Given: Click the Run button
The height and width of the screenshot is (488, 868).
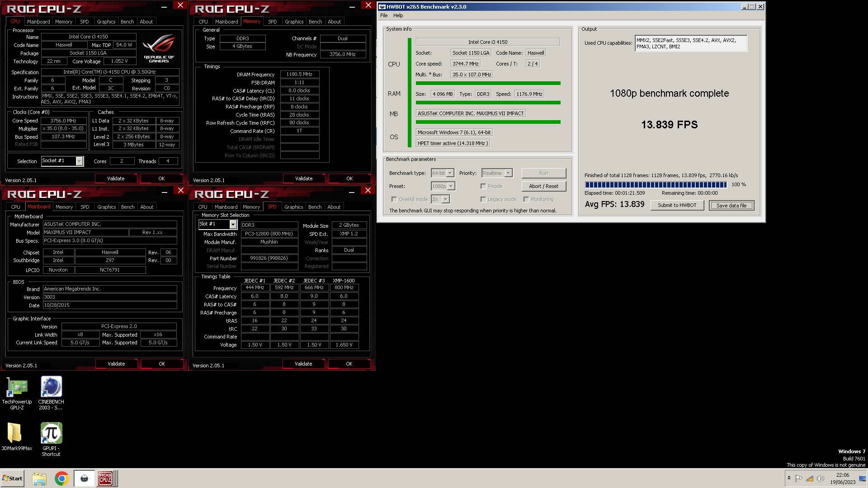Looking at the screenshot, I should pyautogui.click(x=543, y=173).
